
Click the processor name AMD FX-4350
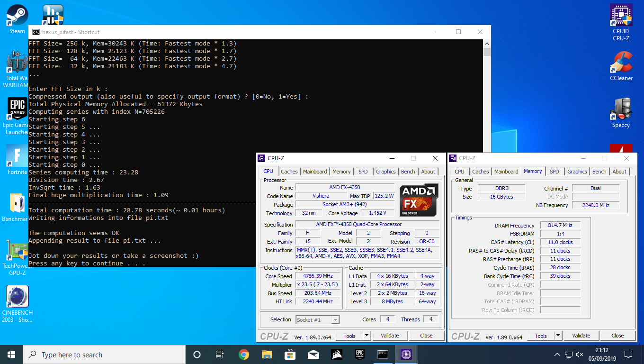345,187
